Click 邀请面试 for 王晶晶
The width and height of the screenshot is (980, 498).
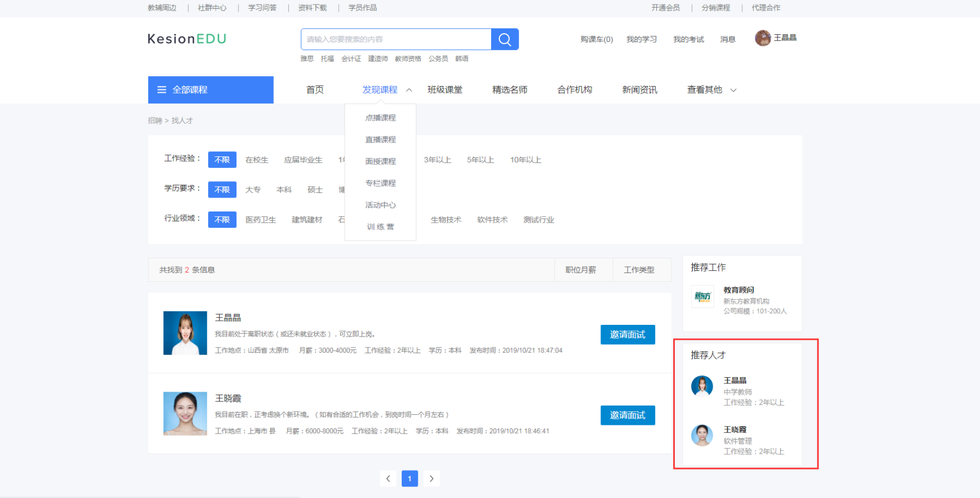(627, 335)
